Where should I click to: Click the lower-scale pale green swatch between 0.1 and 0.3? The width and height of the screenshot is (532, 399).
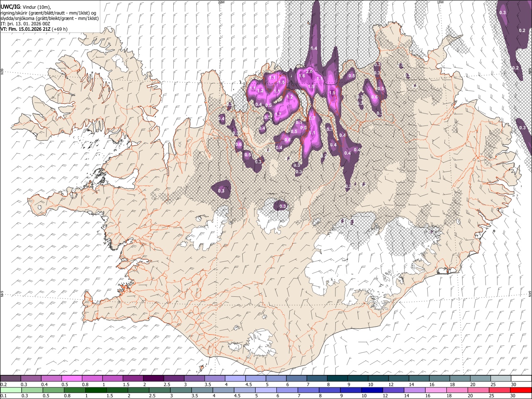(x=11, y=390)
